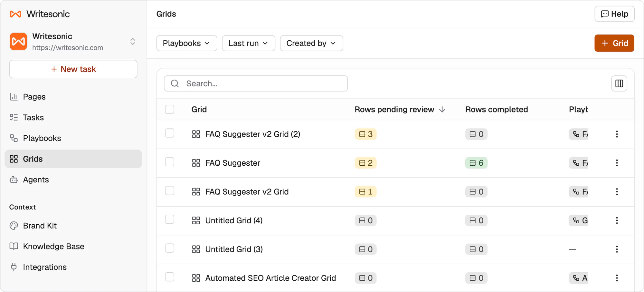Image resolution: width=644 pixels, height=292 pixels.
Task: Click grid icon beside Untitled Grid (3)
Action: click(x=196, y=249)
